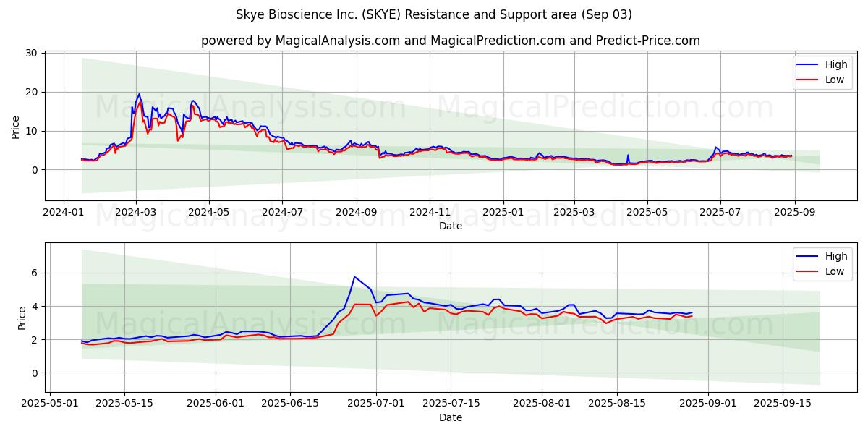Click the '2025-07' tick label in top chart
Screen dimensions: 868x434
coord(720,212)
